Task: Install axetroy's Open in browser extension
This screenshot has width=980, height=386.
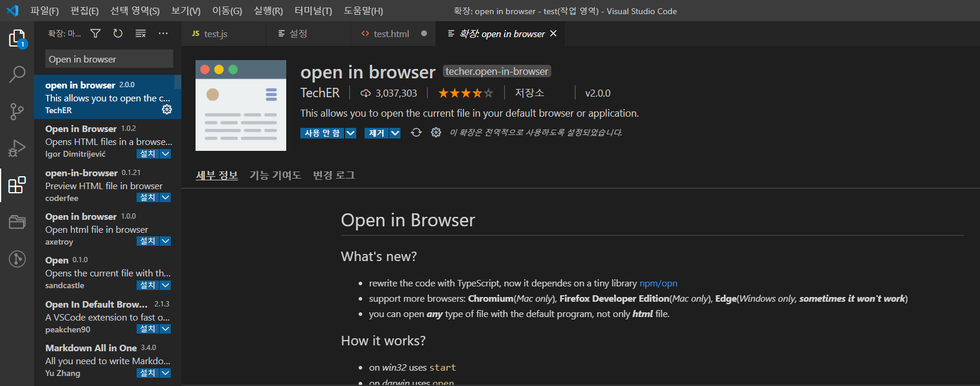Action: (148, 241)
